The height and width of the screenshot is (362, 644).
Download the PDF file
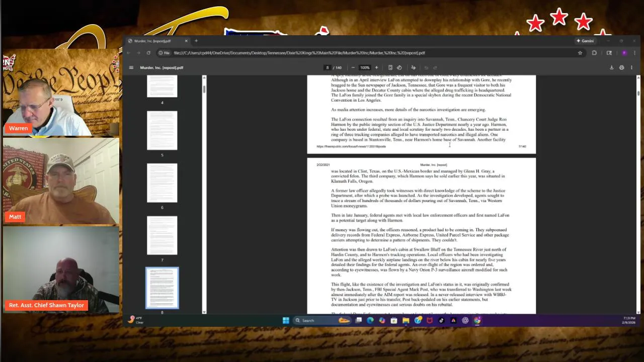click(612, 67)
